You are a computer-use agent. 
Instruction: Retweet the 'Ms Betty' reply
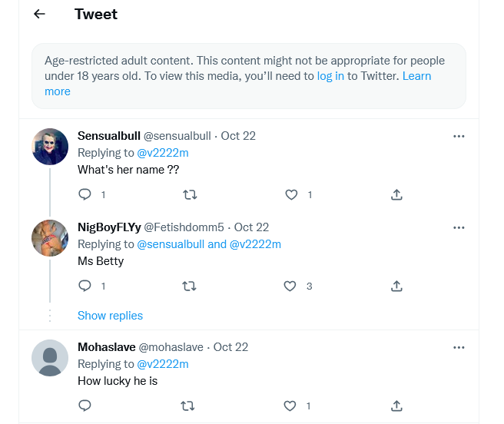point(189,286)
